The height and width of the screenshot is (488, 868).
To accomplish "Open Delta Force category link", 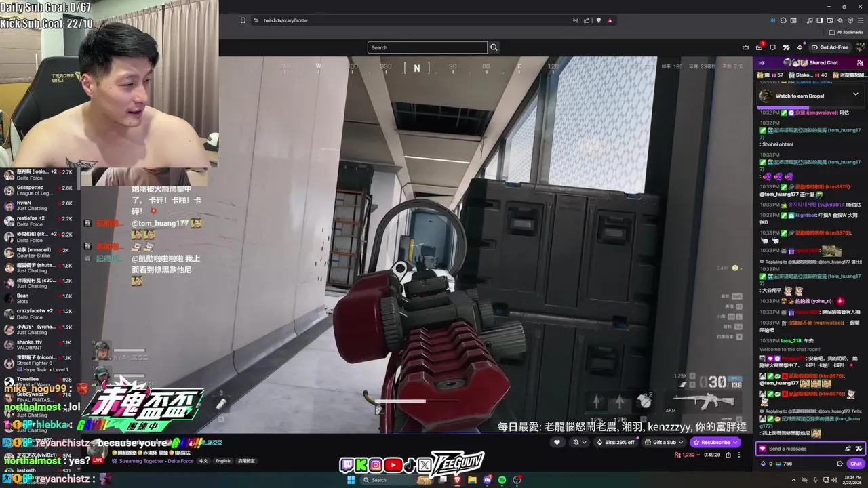I will 180,461.
